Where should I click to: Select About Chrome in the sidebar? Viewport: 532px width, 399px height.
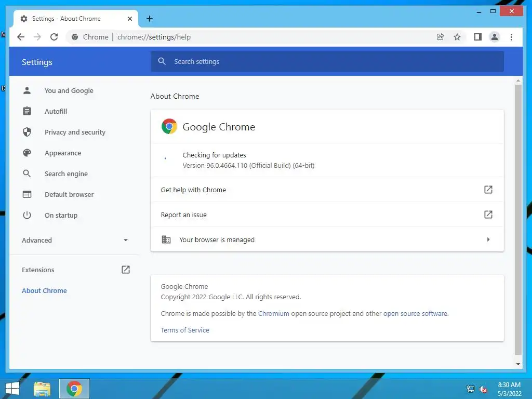pos(45,291)
